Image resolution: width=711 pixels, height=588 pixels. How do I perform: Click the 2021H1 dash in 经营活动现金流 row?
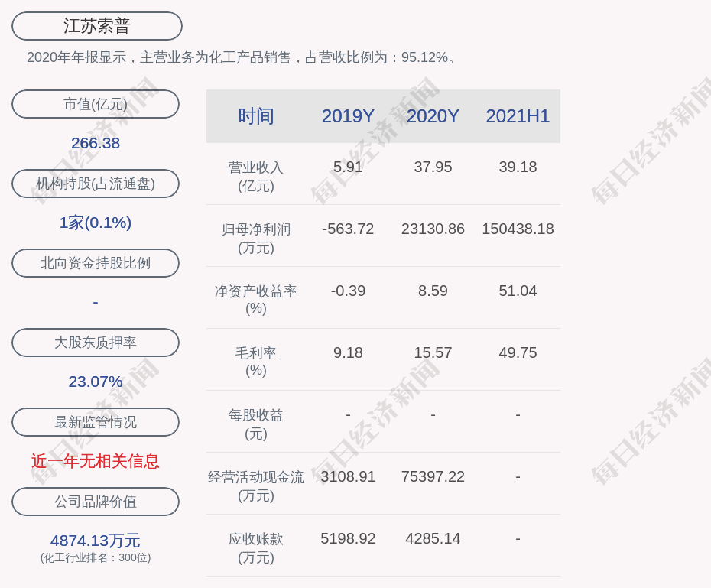pos(518,477)
